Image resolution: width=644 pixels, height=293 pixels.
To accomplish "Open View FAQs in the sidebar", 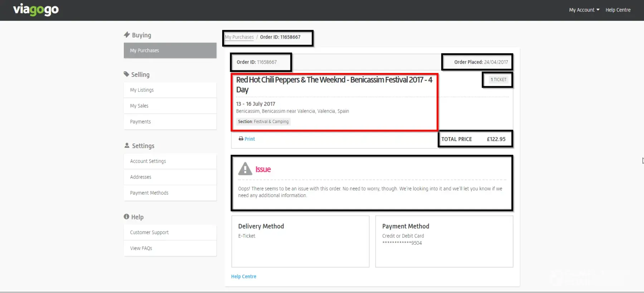I will (170, 248).
